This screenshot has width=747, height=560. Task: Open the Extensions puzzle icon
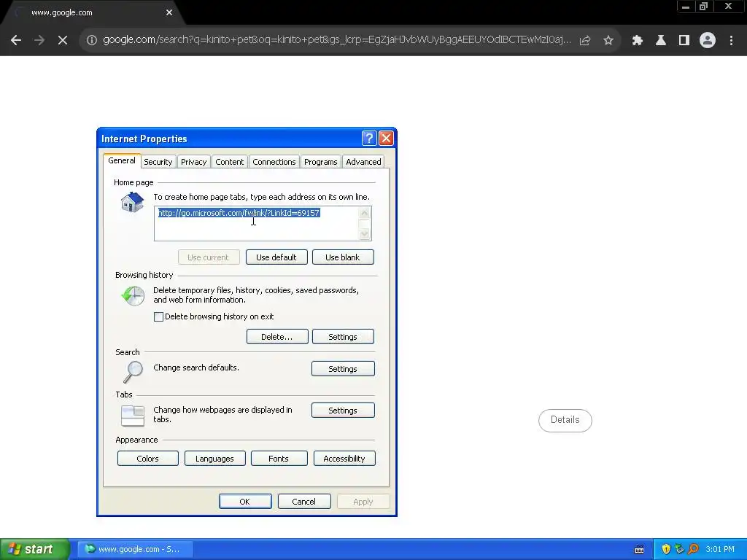(638, 41)
